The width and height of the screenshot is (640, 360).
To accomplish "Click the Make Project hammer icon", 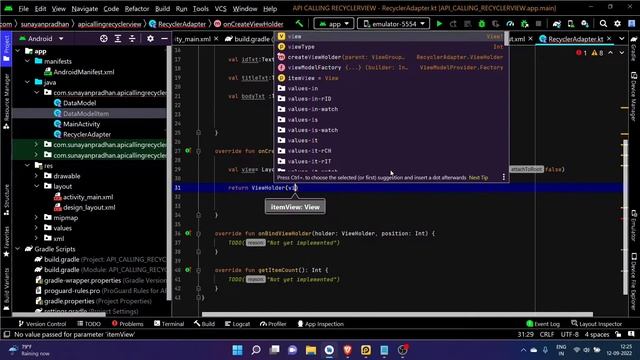I will [299, 24].
